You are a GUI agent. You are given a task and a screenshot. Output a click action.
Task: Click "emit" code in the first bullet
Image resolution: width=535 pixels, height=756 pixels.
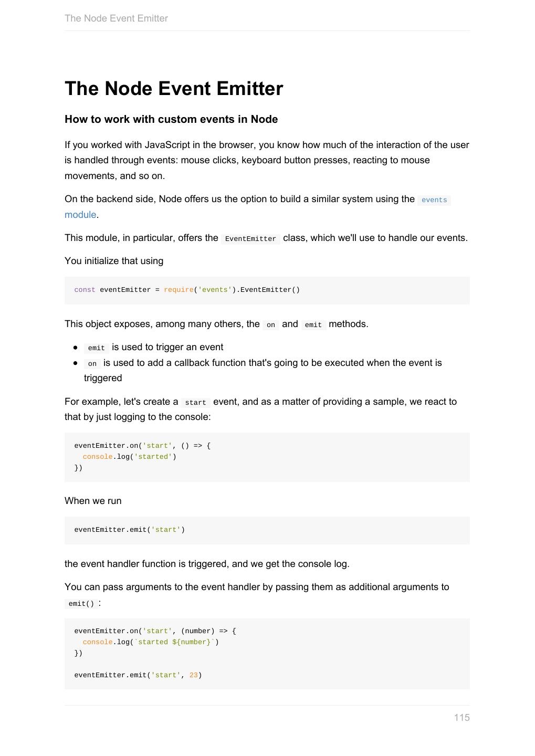pyautogui.click(x=96, y=348)
